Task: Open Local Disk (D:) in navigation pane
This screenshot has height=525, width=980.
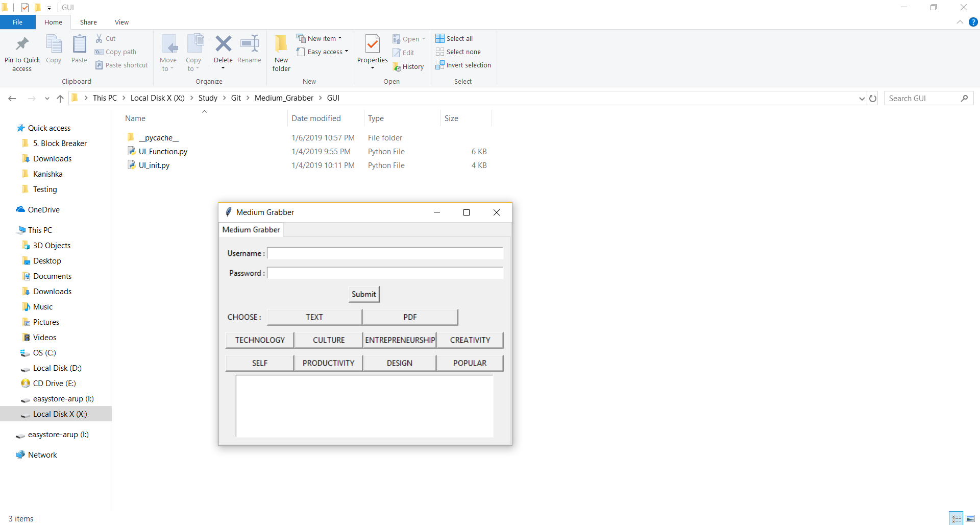Action: click(x=57, y=368)
